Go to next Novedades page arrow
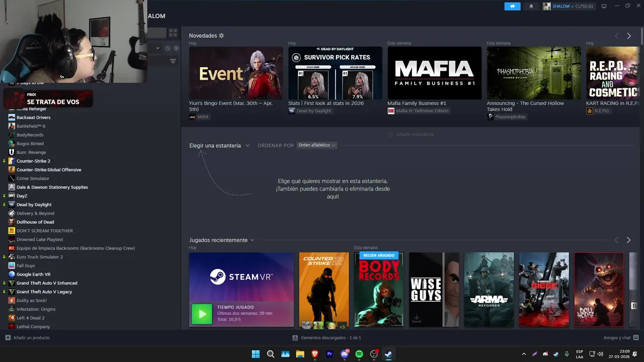644x362 pixels. (629, 36)
